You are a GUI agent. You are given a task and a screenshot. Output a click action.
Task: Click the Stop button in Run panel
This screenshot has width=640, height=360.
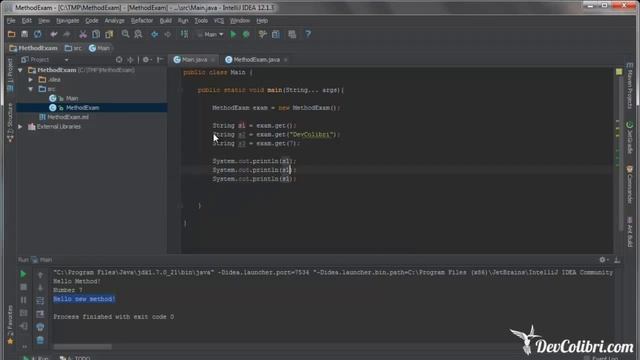[x=23, y=287]
